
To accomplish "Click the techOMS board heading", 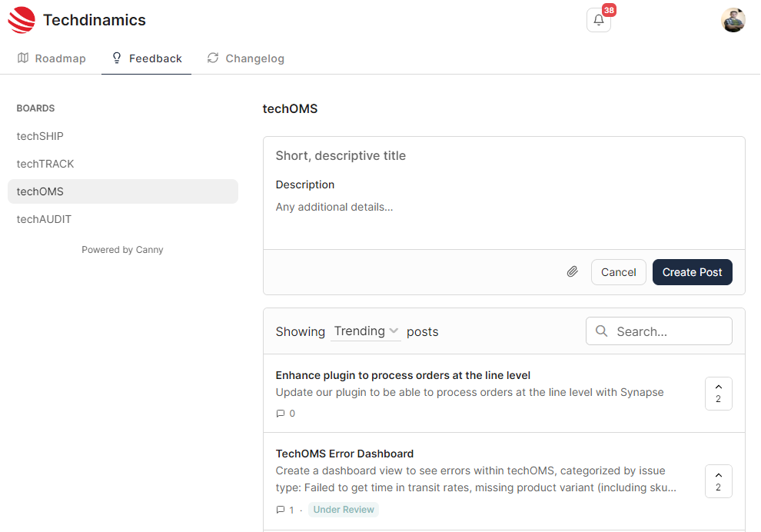I will point(291,108).
